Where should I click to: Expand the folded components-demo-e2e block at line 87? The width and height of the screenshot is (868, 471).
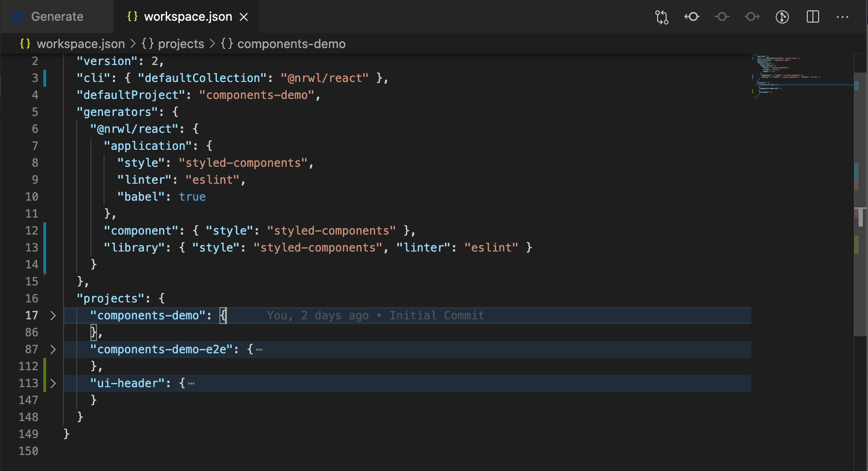pos(53,349)
